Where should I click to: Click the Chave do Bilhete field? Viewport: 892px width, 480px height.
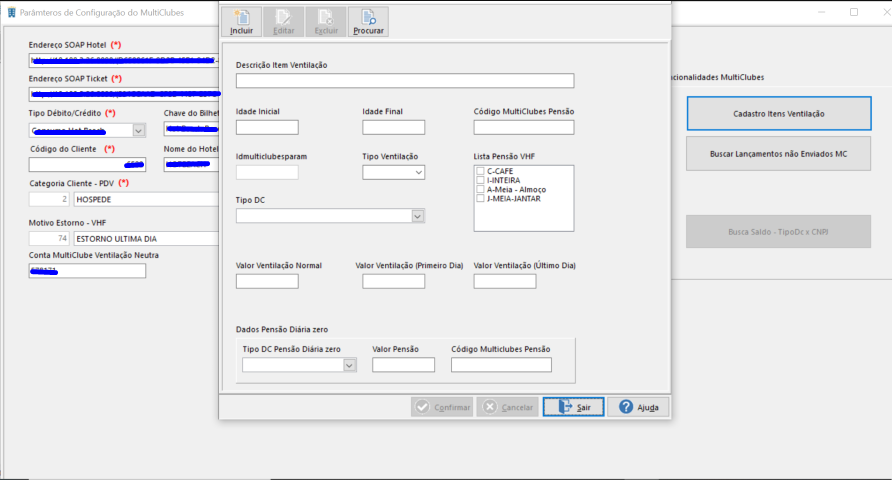click(191, 129)
